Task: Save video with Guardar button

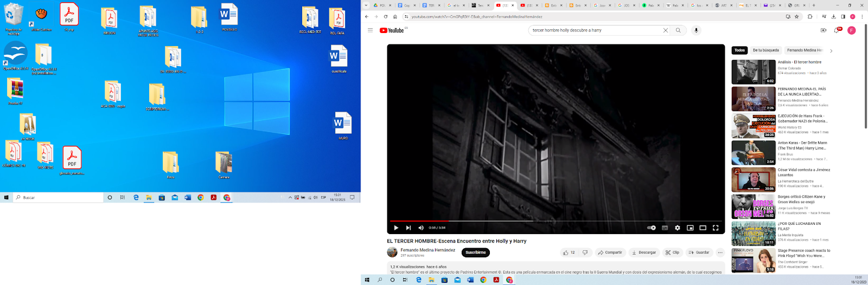Action: tap(699, 252)
